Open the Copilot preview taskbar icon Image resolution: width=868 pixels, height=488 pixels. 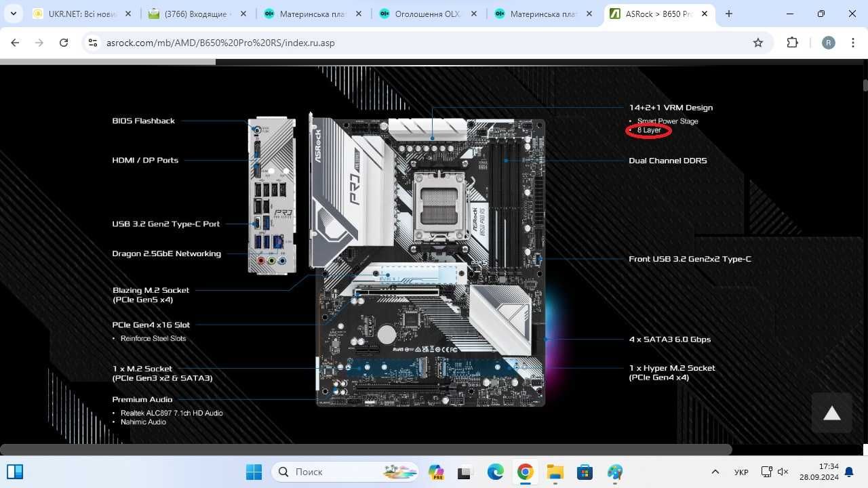point(436,472)
